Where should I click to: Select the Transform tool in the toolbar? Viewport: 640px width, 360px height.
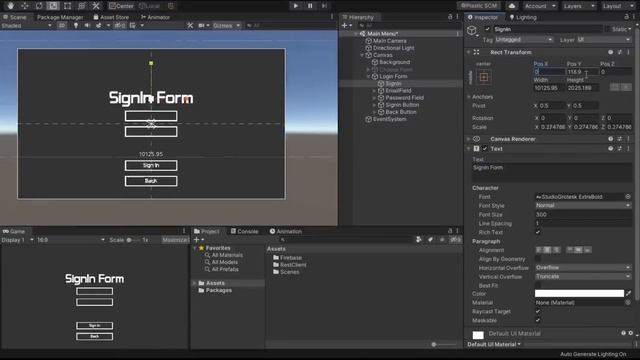[82, 6]
